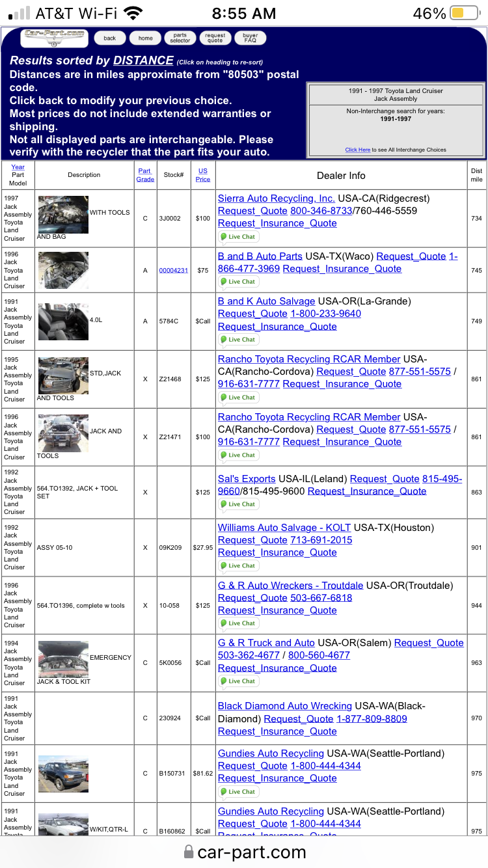488x868 pixels.
Task: Open stock number 00004231 link
Action: click(x=173, y=270)
